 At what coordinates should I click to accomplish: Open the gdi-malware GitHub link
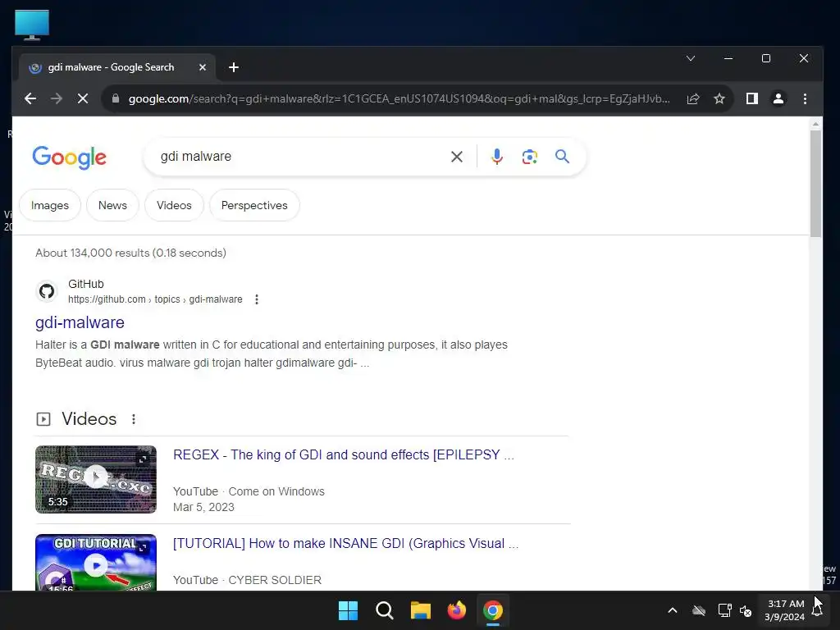(80, 322)
